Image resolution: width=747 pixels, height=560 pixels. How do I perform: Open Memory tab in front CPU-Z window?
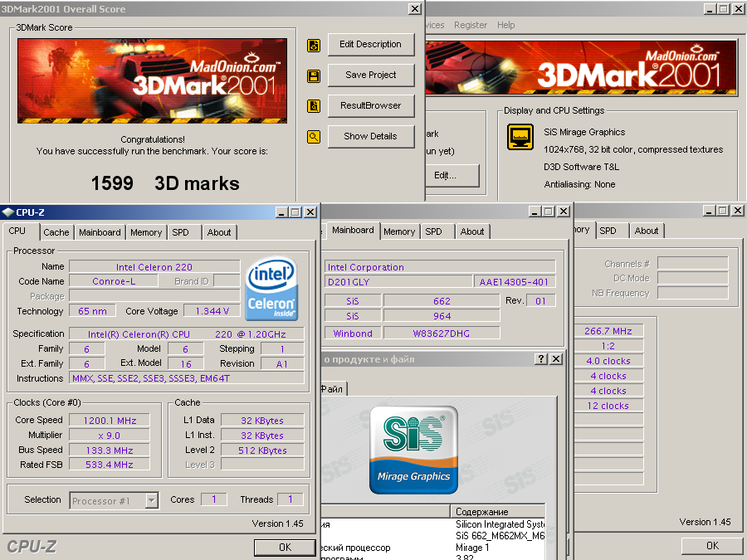[x=146, y=232]
